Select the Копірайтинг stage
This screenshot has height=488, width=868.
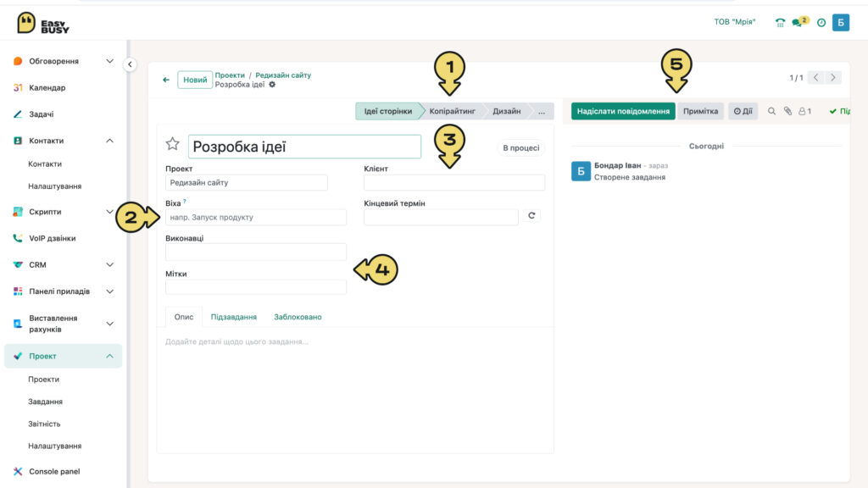pos(453,111)
